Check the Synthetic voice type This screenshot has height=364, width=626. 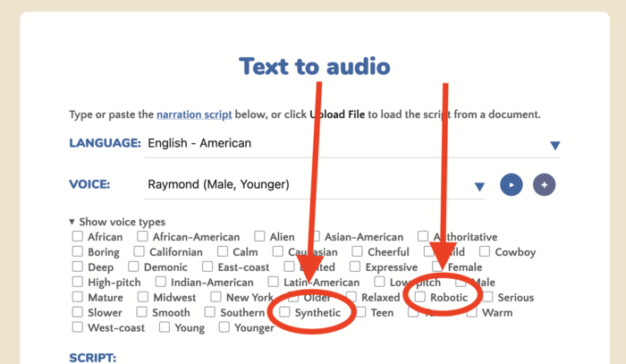pos(284,312)
